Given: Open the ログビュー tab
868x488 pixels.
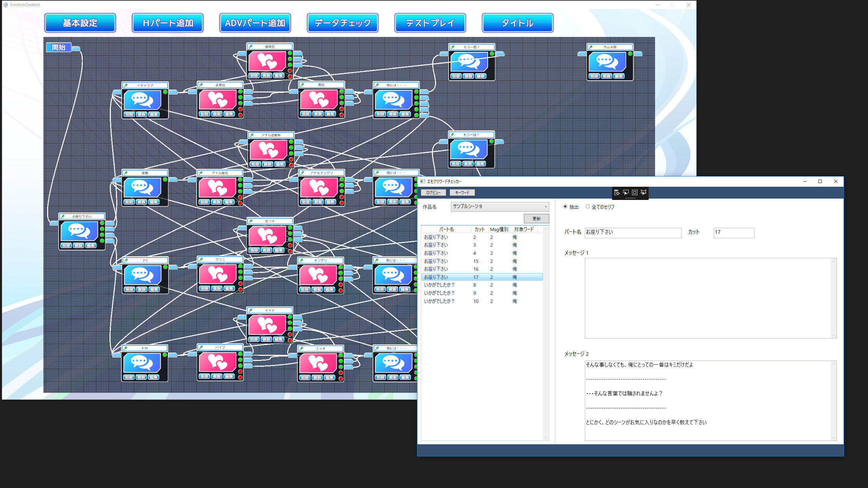Looking at the screenshot, I should [433, 192].
